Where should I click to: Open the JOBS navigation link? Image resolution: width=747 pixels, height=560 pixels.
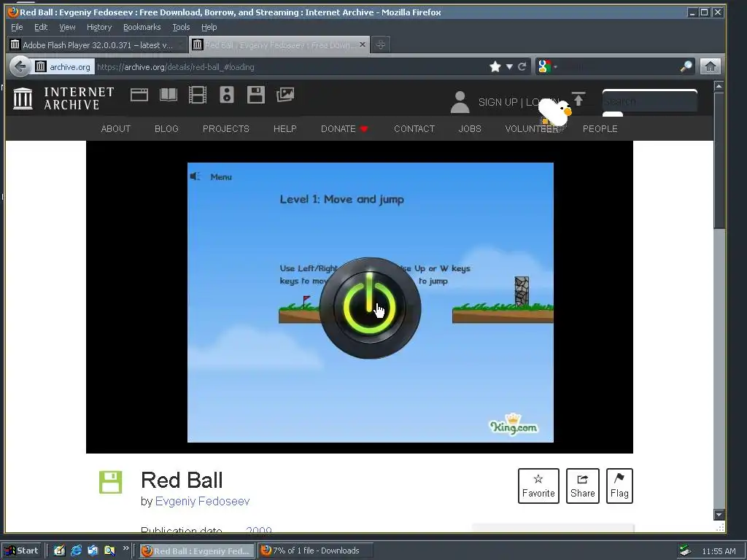pyautogui.click(x=470, y=128)
